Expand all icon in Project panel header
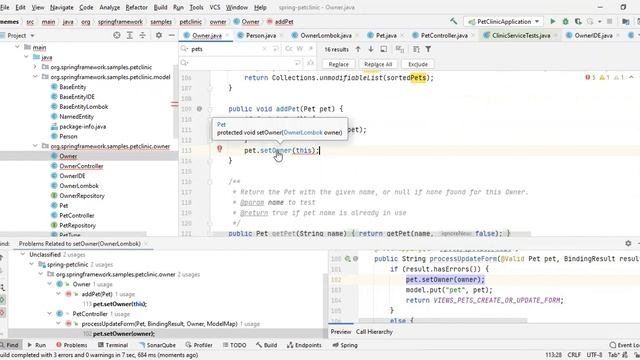 (129, 36)
